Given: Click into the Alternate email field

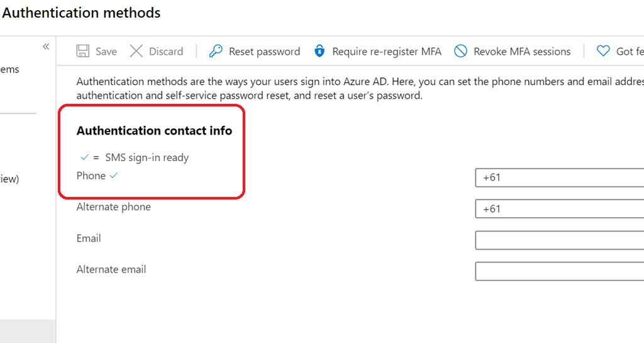Looking at the screenshot, I should [x=560, y=271].
